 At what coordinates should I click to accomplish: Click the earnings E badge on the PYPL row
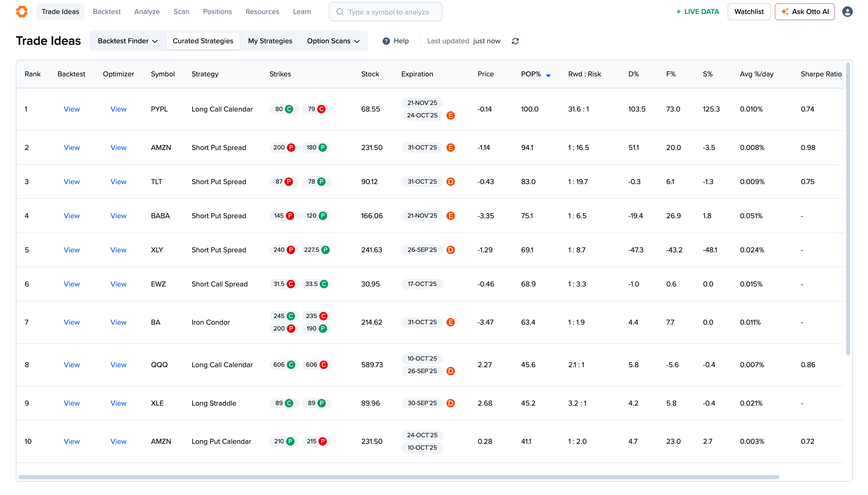(x=450, y=116)
